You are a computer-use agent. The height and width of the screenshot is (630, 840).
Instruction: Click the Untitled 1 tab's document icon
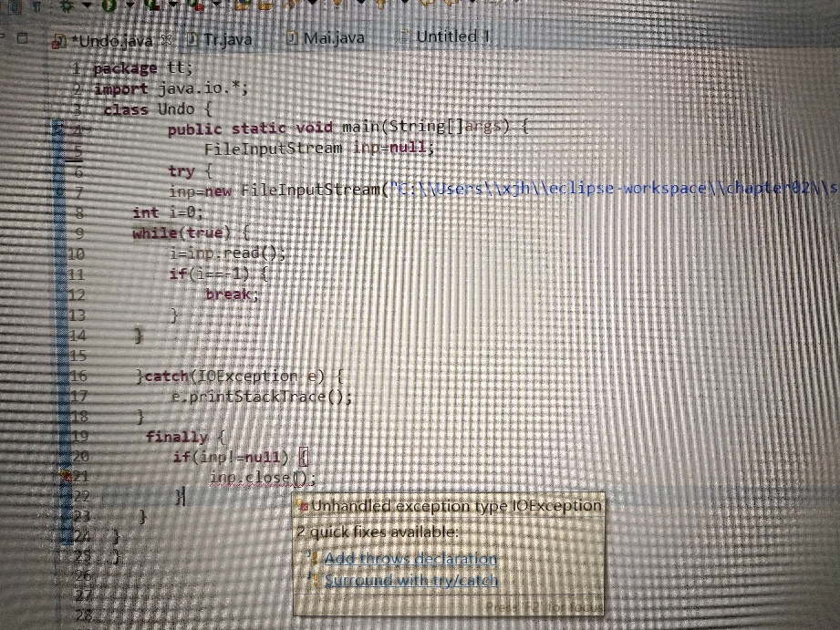pyautogui.click(x=404, y=36)
